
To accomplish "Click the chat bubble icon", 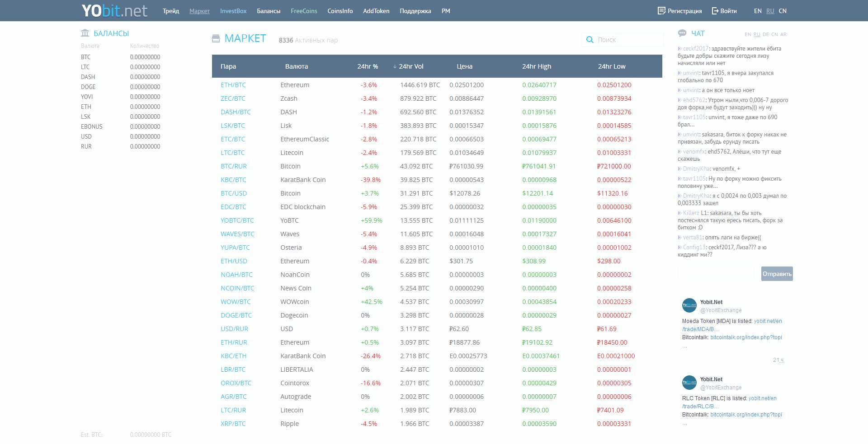I will click(x=682, y=33).
